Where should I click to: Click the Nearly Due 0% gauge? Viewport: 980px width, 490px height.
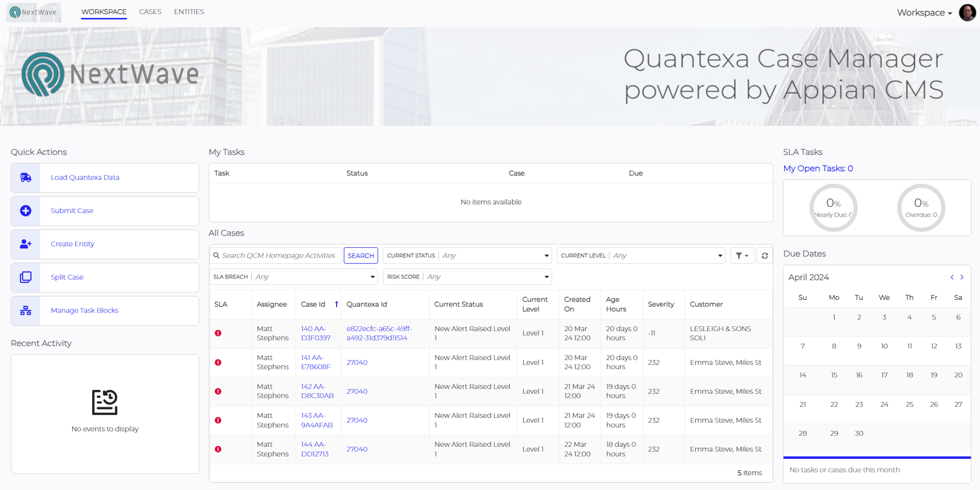(833, 208)
